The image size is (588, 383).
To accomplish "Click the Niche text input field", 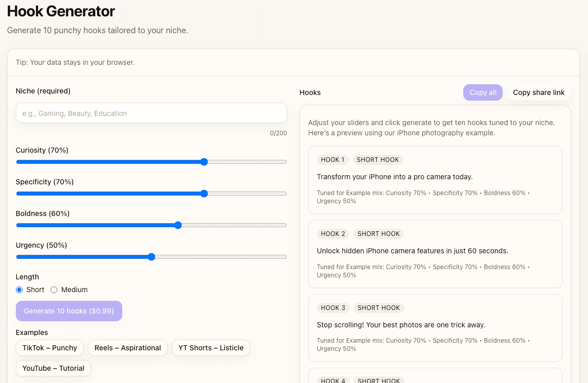I will [151, 113].
